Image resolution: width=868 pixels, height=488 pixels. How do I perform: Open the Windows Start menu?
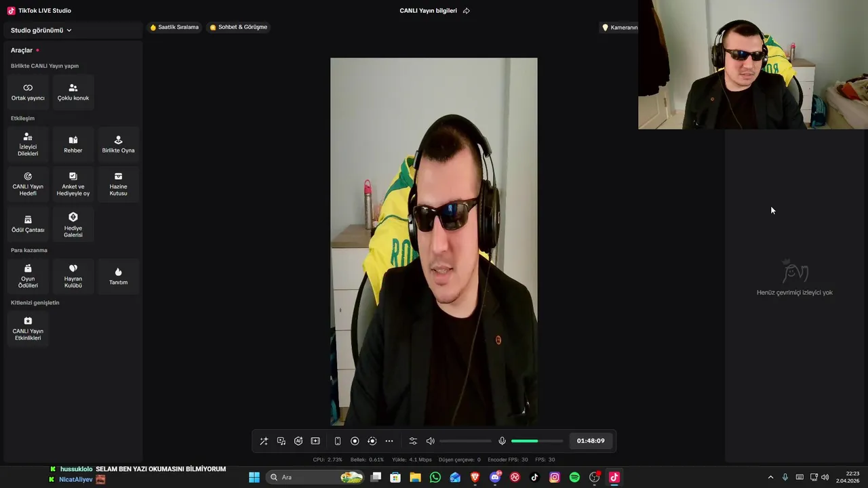(x=254, y=478)
